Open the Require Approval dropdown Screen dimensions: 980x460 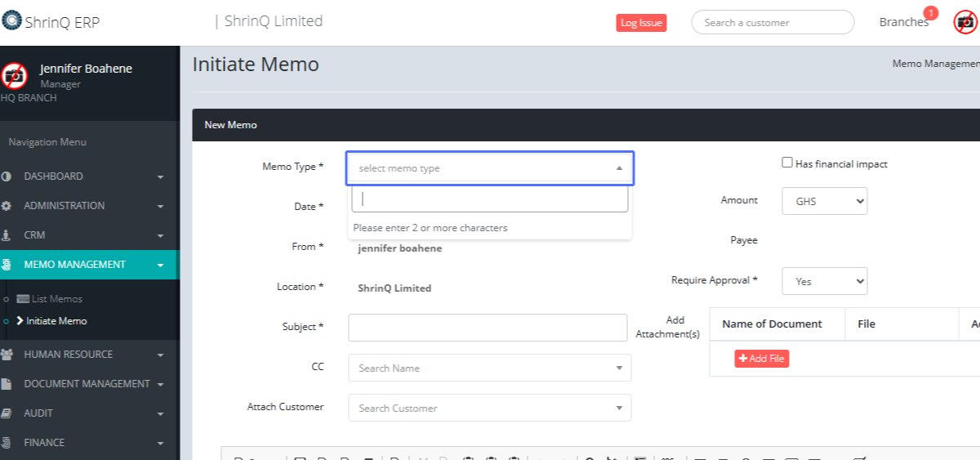tap(824, 281)
